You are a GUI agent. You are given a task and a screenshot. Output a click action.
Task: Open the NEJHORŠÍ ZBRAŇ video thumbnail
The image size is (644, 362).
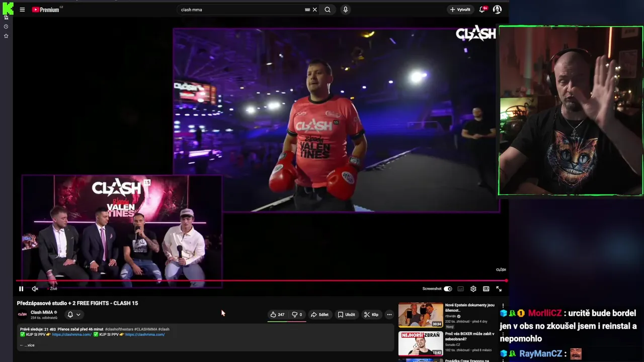(x=421, y=344)
